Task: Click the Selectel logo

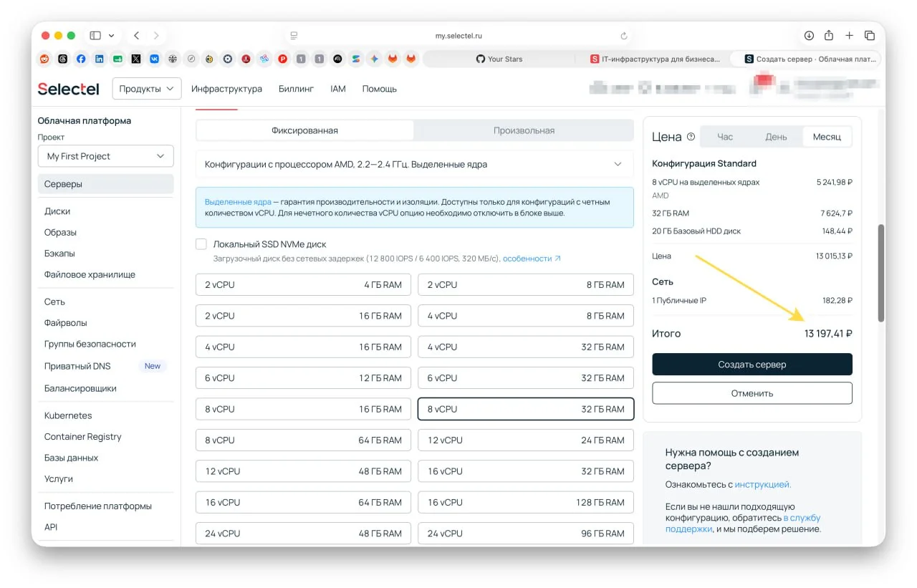Action: (69, 89)
